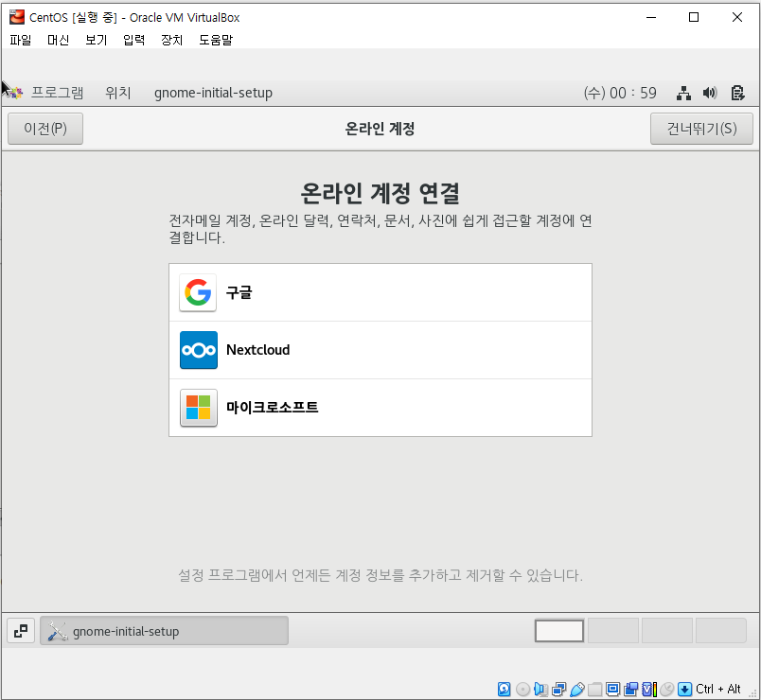Image resolution: width=761 pixels, height=700 pixels.
Task: Open the 머신 menu
Action: click(x=59, y=40)
